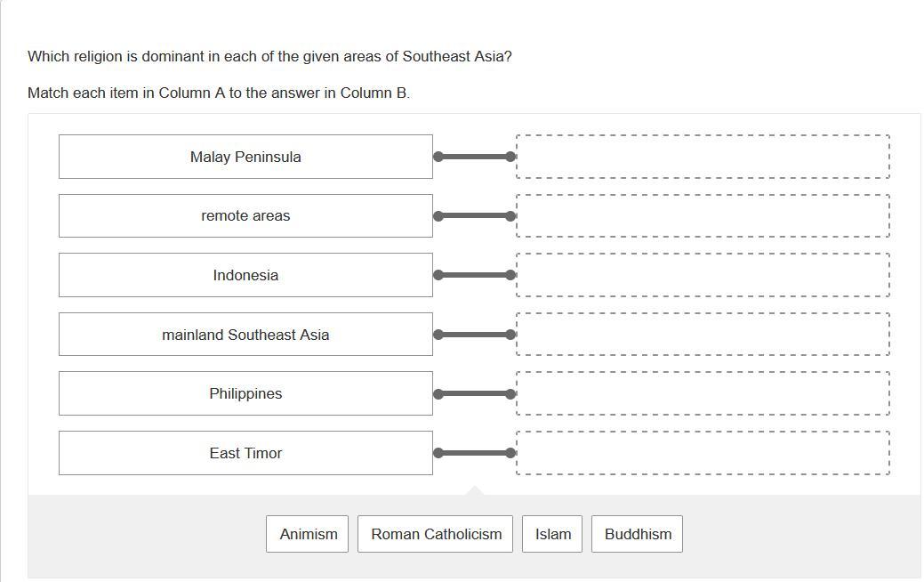924x582 pixels.
Task: Click the connector line next to East Timor
Action: (x=474, y=453)
